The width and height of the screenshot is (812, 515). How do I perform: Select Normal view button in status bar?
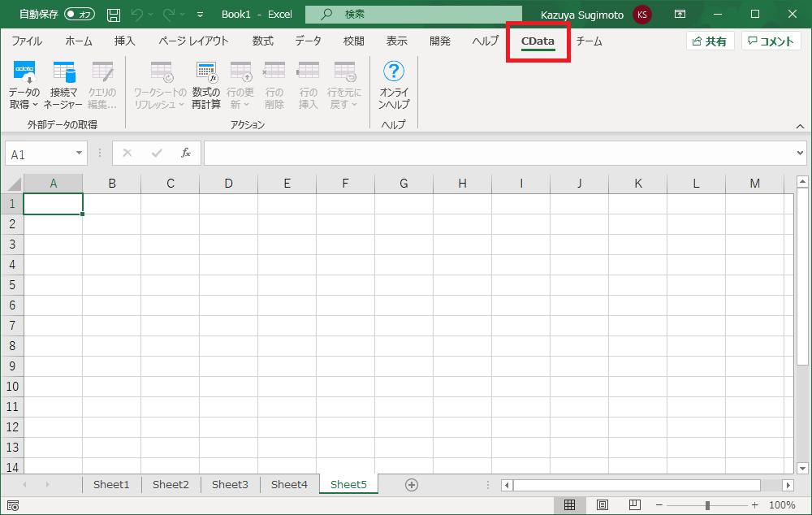click(x=570, y=505)
